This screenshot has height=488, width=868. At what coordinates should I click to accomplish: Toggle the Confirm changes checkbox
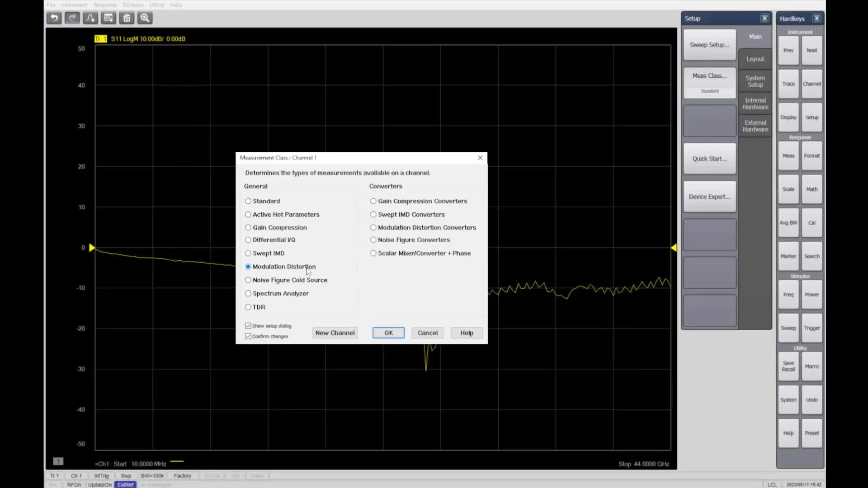coord(248,336)
